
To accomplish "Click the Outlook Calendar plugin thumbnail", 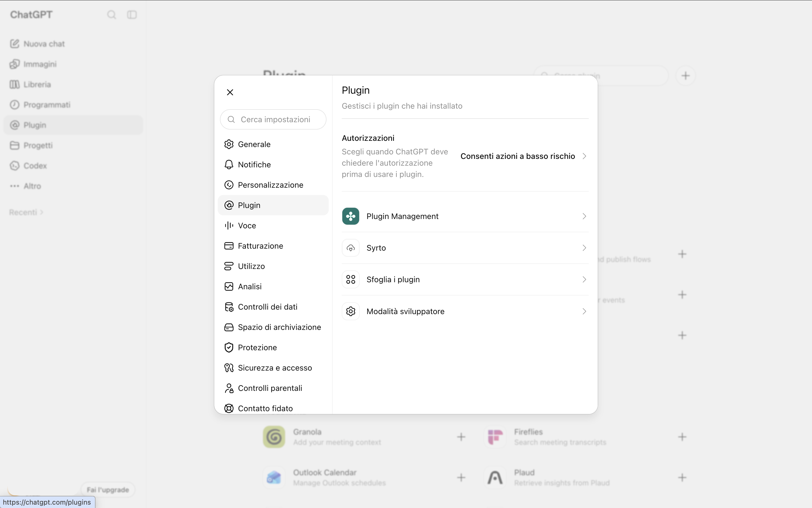I will tap(274, 478).
